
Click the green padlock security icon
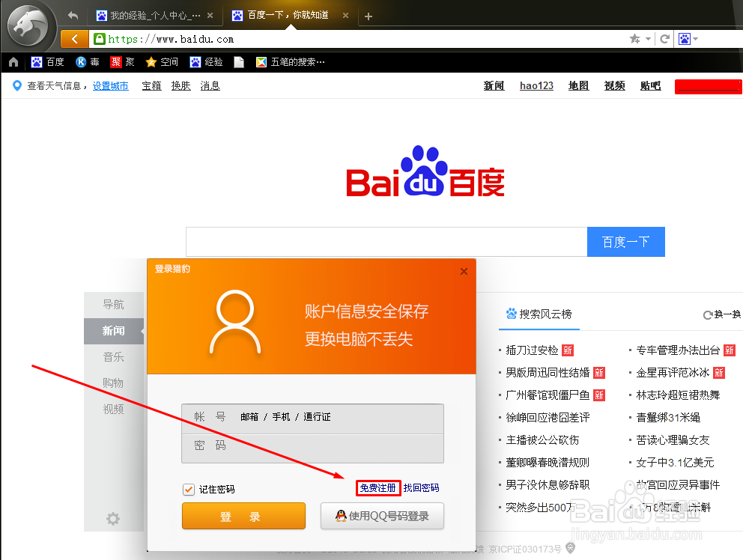pos(99,39)
